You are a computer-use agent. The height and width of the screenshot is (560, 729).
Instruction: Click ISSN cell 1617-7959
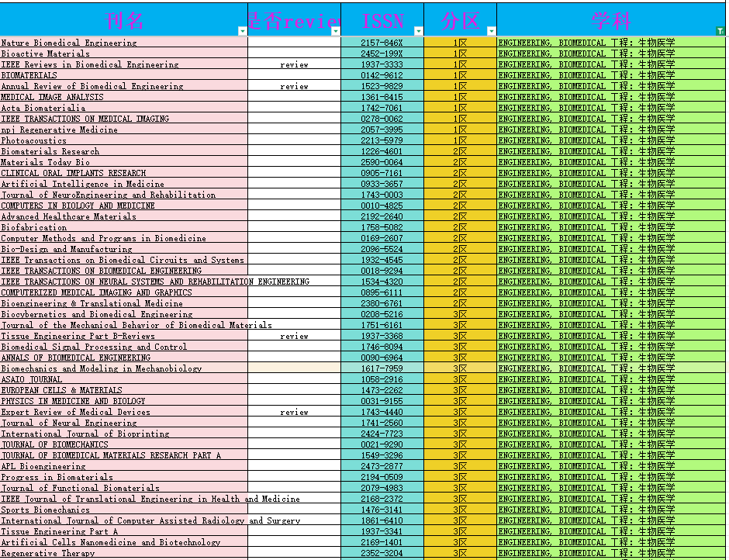tap(382, 368)
